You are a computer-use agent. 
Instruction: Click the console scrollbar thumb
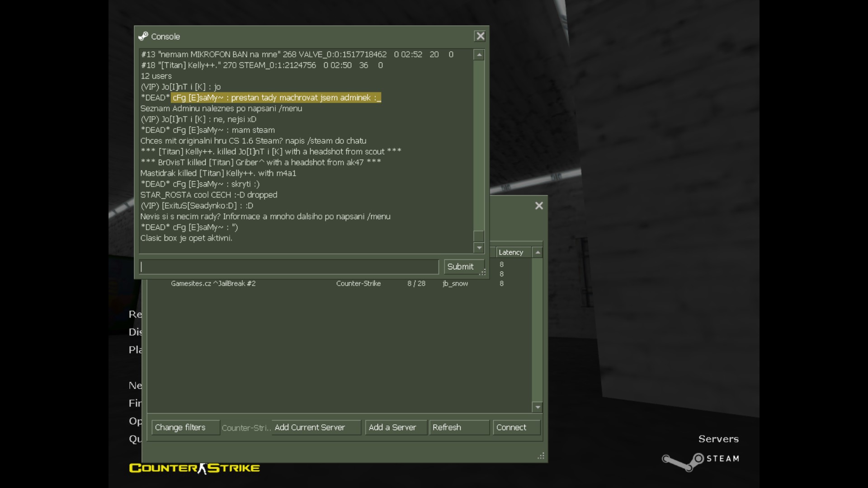pos(479,236)
